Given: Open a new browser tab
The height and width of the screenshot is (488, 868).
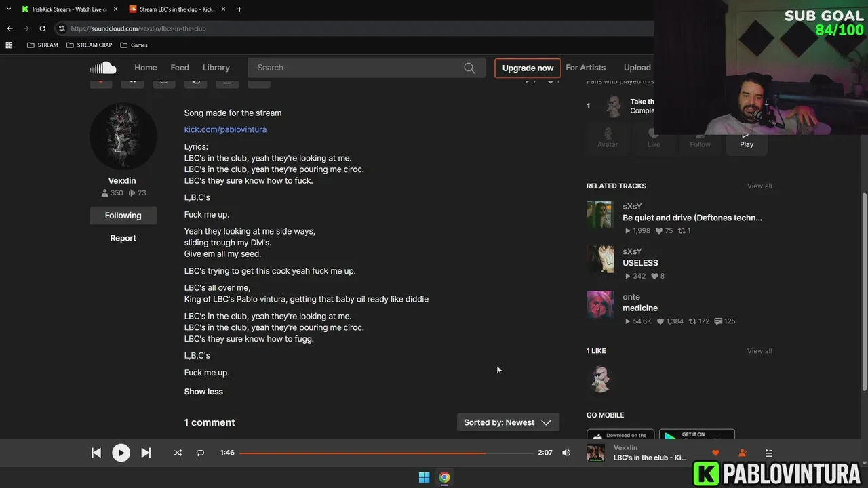Looking at the screenshot, I should point(239,9).
